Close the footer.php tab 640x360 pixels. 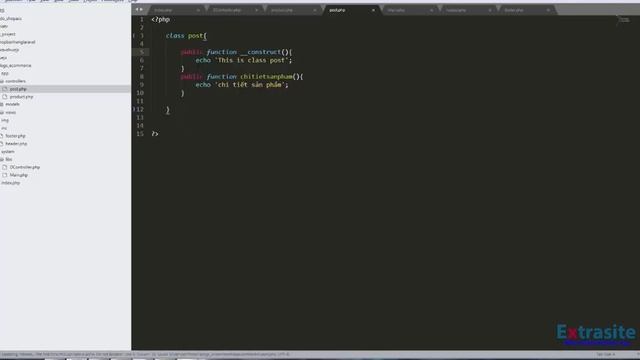548,10
